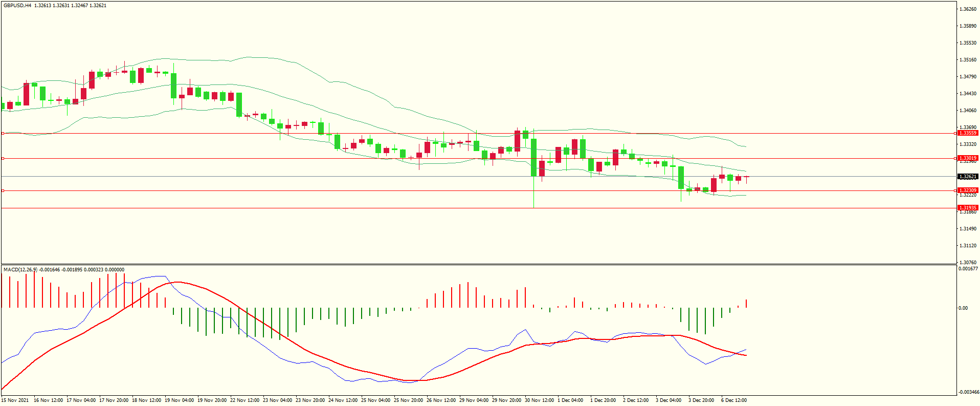Screen dimensions: 980x406
Task: Click the 22 Nov 12:00 time label
Action: [244, 400]
